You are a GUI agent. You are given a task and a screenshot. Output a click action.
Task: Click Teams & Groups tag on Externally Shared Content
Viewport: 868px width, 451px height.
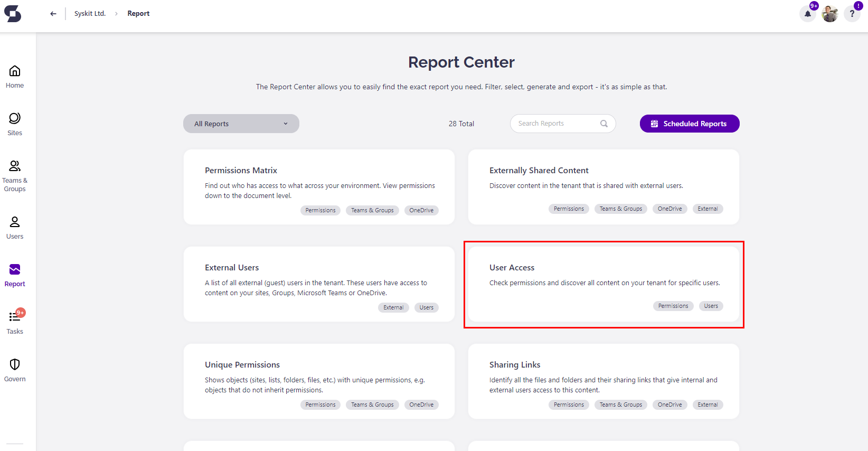(621, 209)
